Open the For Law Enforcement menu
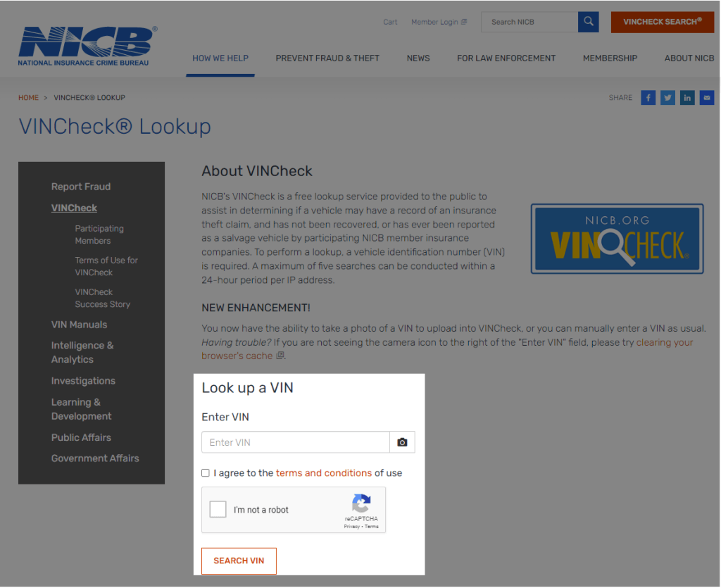The image size is (721, 588). tap(506, 58)
